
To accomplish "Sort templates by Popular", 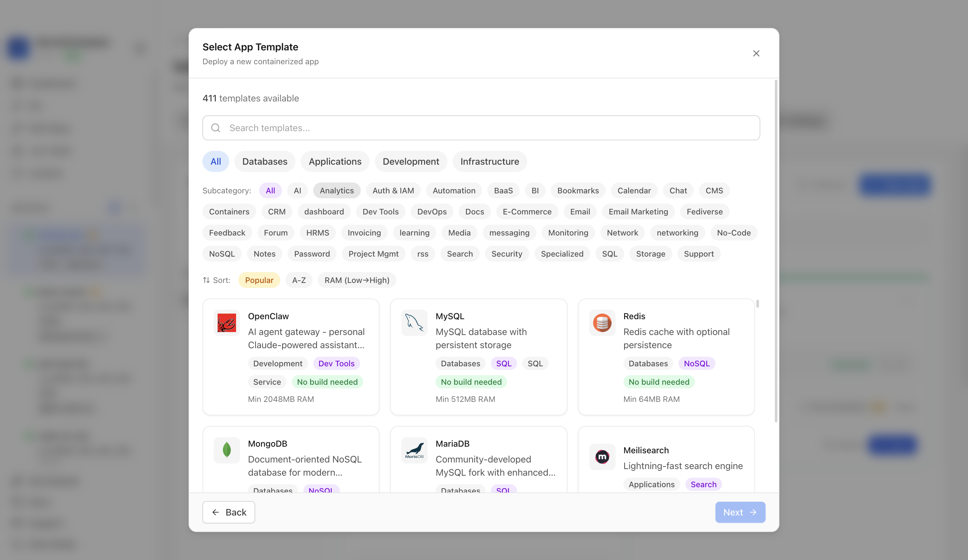I will tap(259, 280).
